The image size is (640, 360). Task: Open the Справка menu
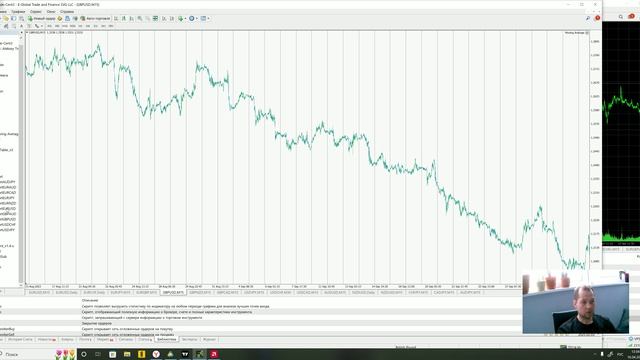point(67,12)
